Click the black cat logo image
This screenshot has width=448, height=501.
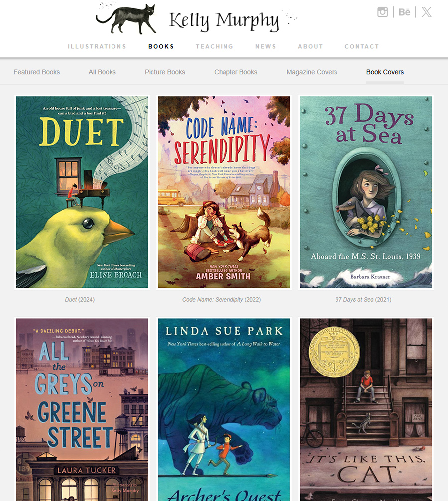click(126, 19)
